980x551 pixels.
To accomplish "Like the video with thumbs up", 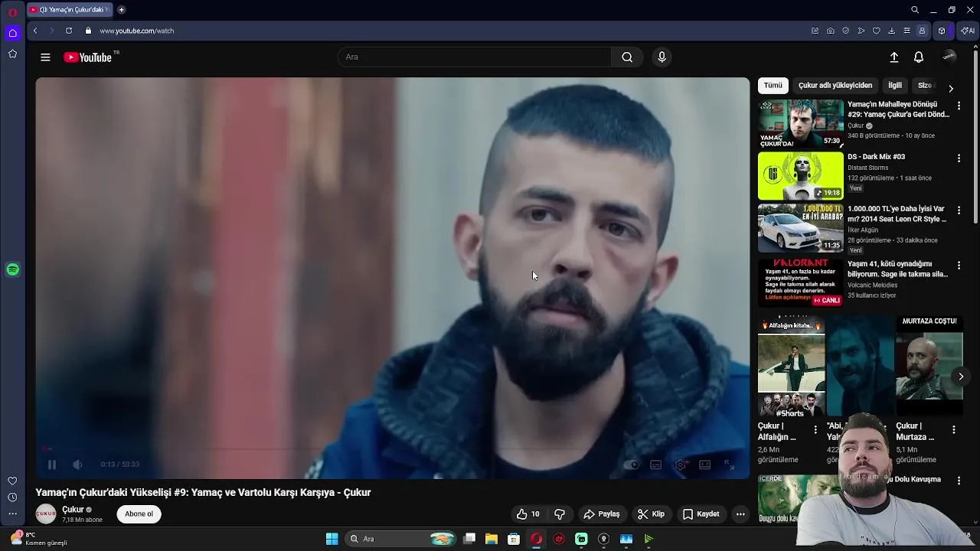I will coord(528,514).
